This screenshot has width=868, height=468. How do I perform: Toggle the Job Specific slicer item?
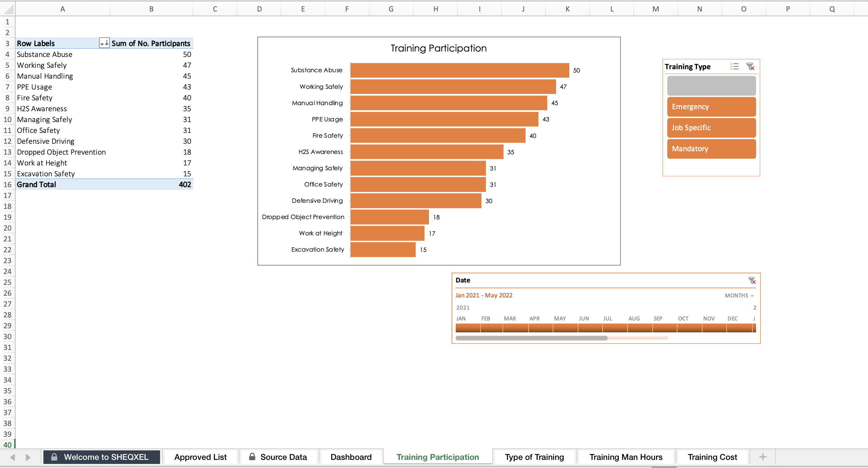711,128
